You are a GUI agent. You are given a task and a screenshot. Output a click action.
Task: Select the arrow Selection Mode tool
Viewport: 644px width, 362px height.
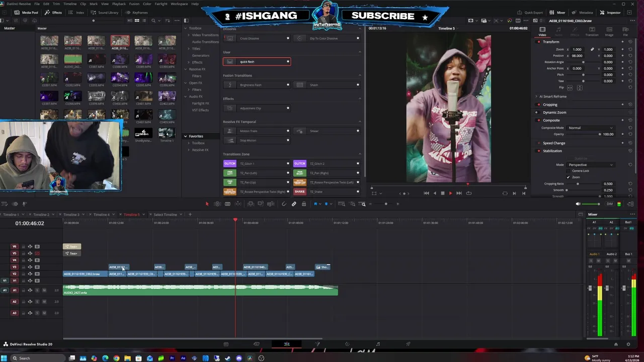207,204
